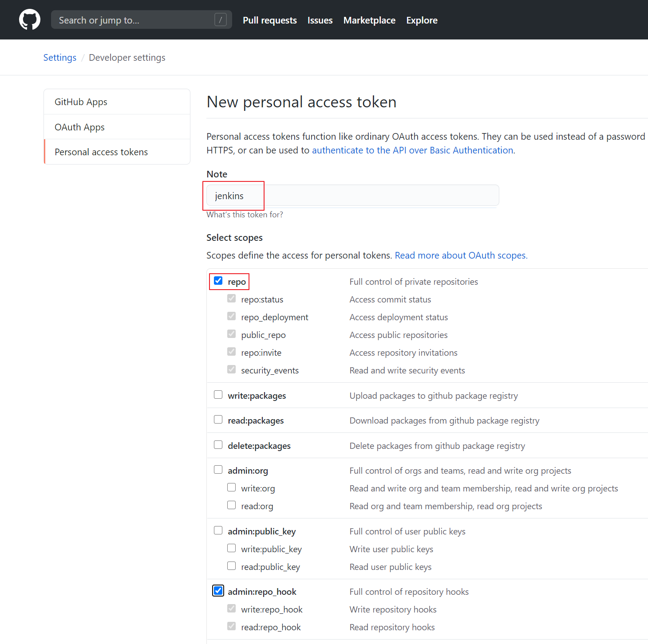Click the repo_deployment checkbox
Screen dimensions: 648x644
click(231, 316)
